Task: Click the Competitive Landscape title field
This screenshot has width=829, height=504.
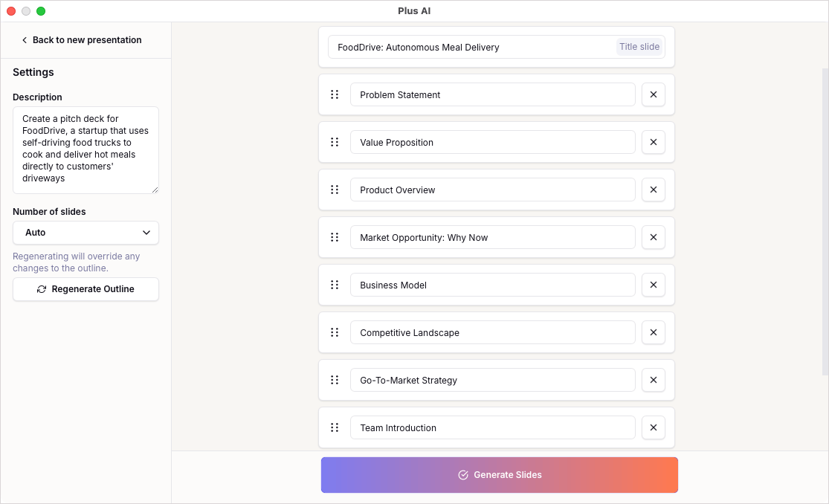Action: click(x=493, y=332)
